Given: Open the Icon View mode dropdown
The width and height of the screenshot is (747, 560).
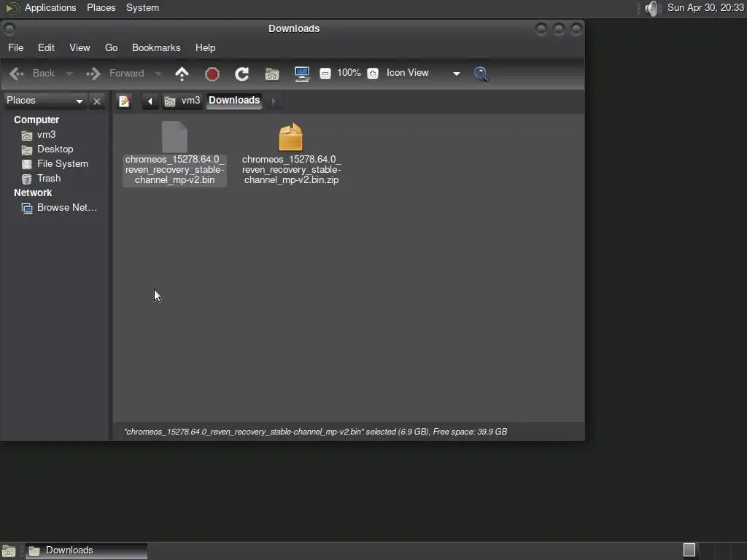Looking at the screenshot, I should click(x=423, y=73).
